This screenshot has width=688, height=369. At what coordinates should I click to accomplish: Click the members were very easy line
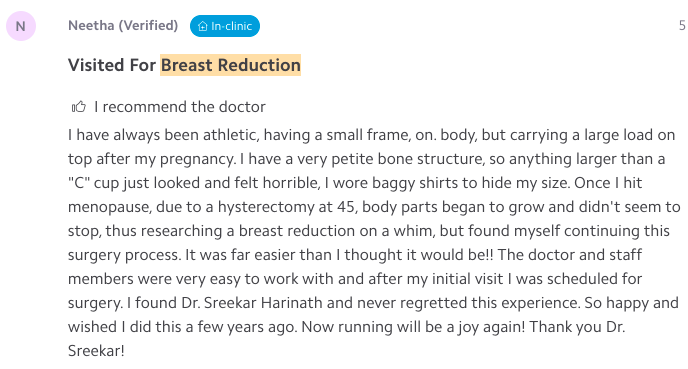click(355, 279)
